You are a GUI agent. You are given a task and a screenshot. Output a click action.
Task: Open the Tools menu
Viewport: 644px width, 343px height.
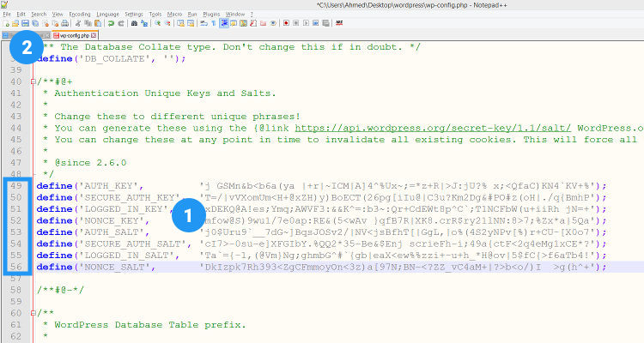[x=155, y=15]
